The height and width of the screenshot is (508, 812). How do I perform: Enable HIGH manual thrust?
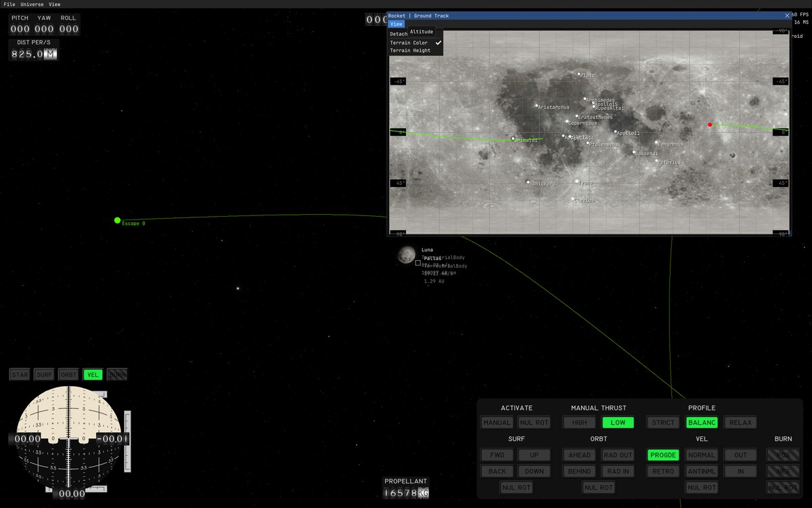tap(579, 423)
